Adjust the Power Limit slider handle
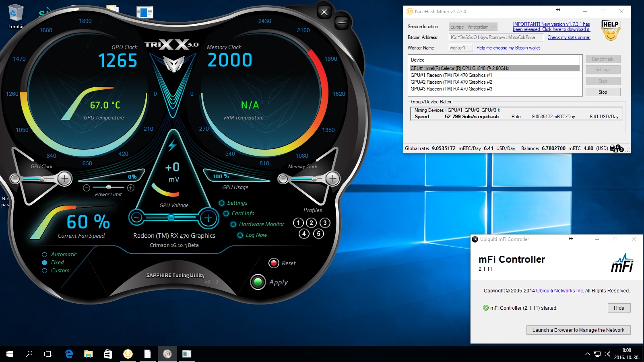The width and height of the screenshot is (644, 362). (x=109, y=187)
